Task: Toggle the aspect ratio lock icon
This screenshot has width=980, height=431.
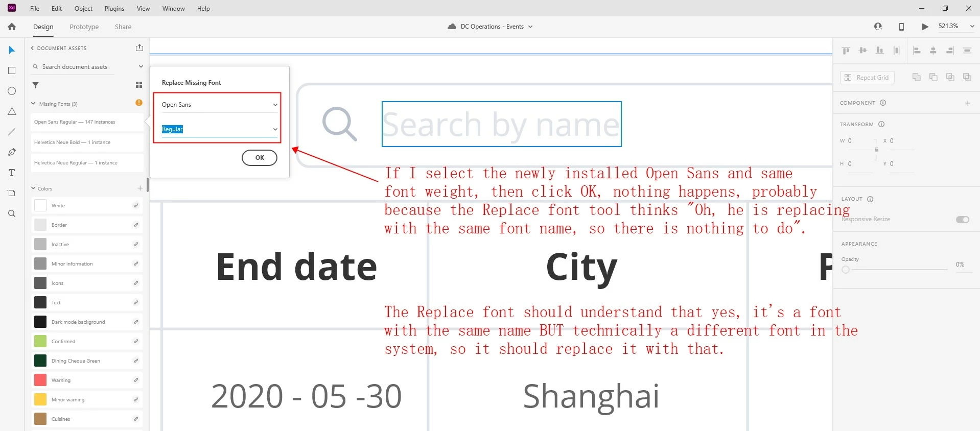Action: [x=876, y=150]
